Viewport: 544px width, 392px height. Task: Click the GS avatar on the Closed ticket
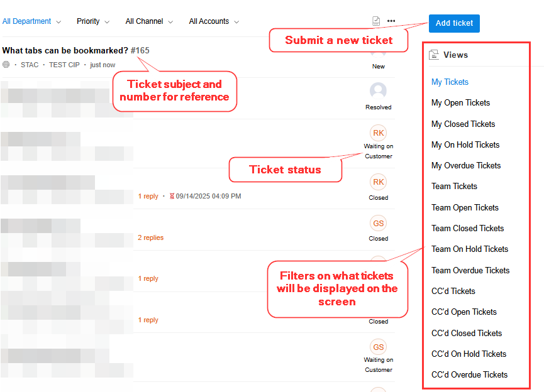click(378, 224)
